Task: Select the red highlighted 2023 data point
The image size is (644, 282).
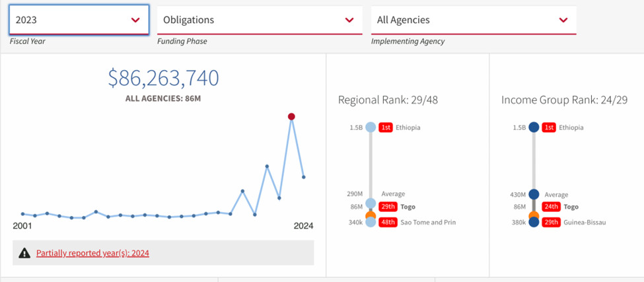Action: pyautogui.click(x=291, y=117)
